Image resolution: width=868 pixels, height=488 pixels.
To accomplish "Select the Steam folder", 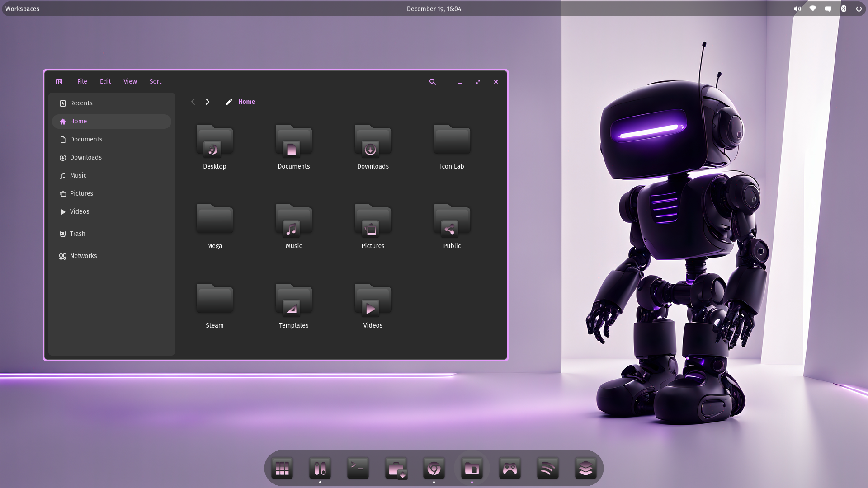I will point(215,298).
